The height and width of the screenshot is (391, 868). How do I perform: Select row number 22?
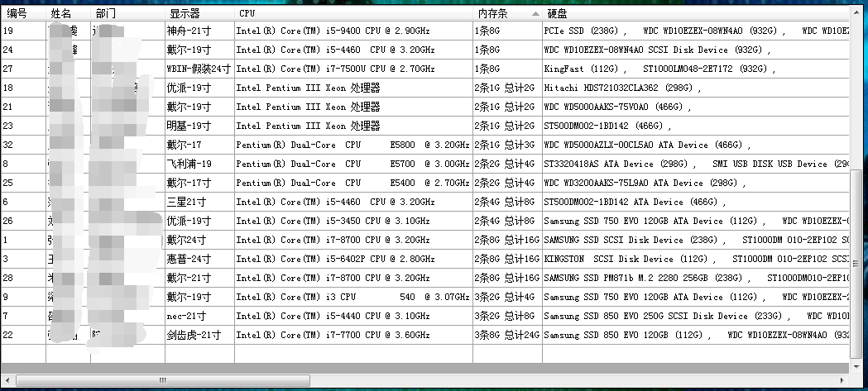coord(23,335)
